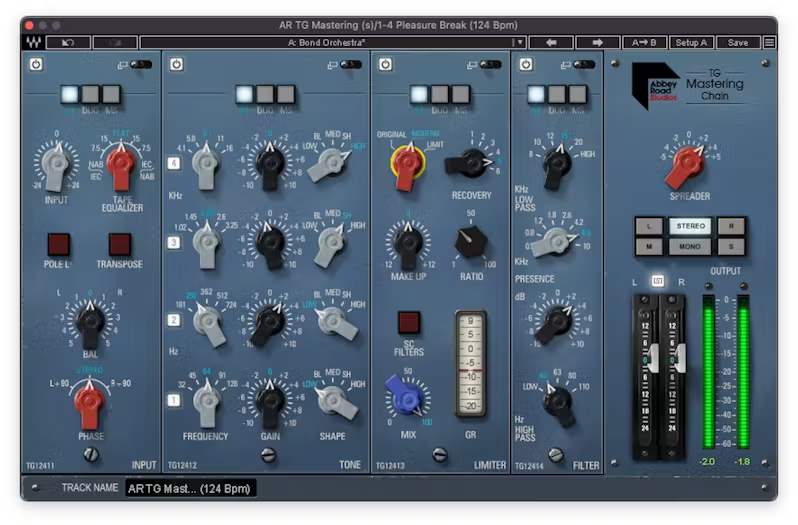
Task: Click the Save button
Action: click(x=738, y=42)
